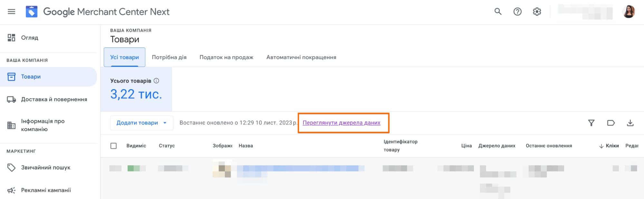Open Огляд in the sidebar
The width and height of the screenshot is (644, 199).
29,38
